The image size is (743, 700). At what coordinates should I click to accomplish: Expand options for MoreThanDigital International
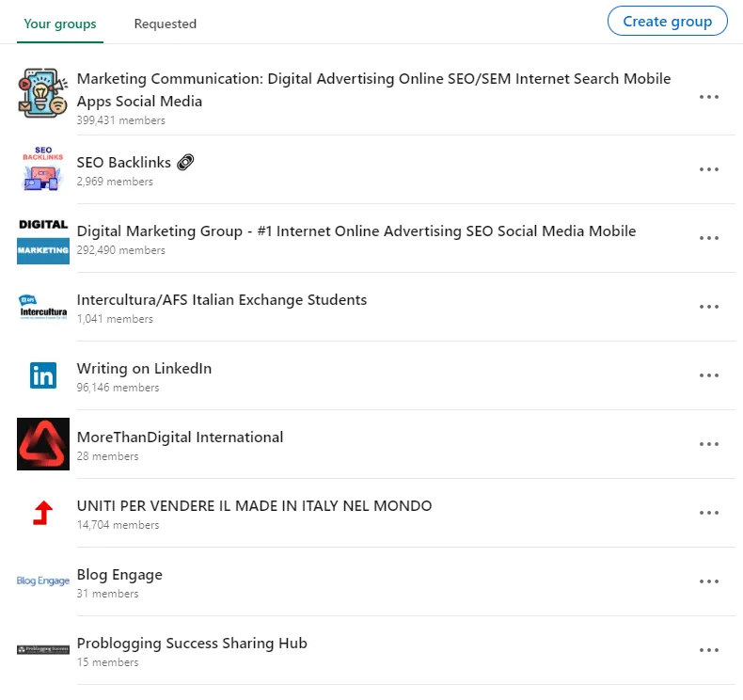tap(708, 444)
